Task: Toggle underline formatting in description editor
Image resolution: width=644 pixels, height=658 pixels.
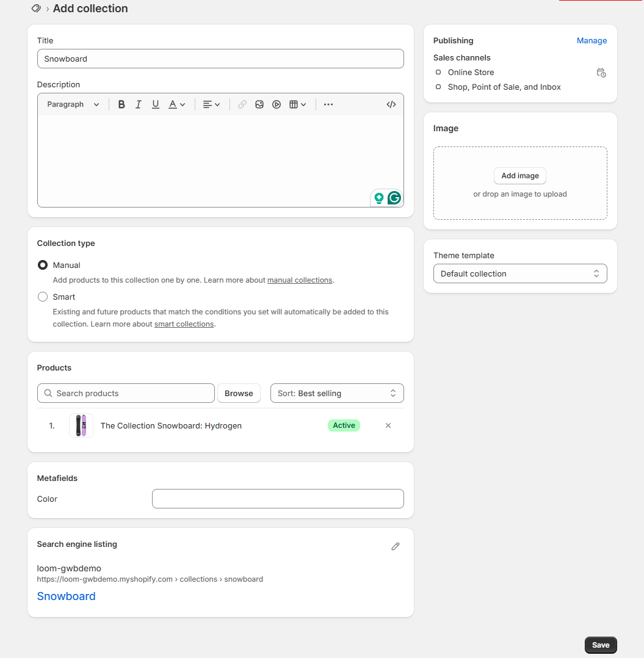Action: pyautogui.click(x=156, y=104)
